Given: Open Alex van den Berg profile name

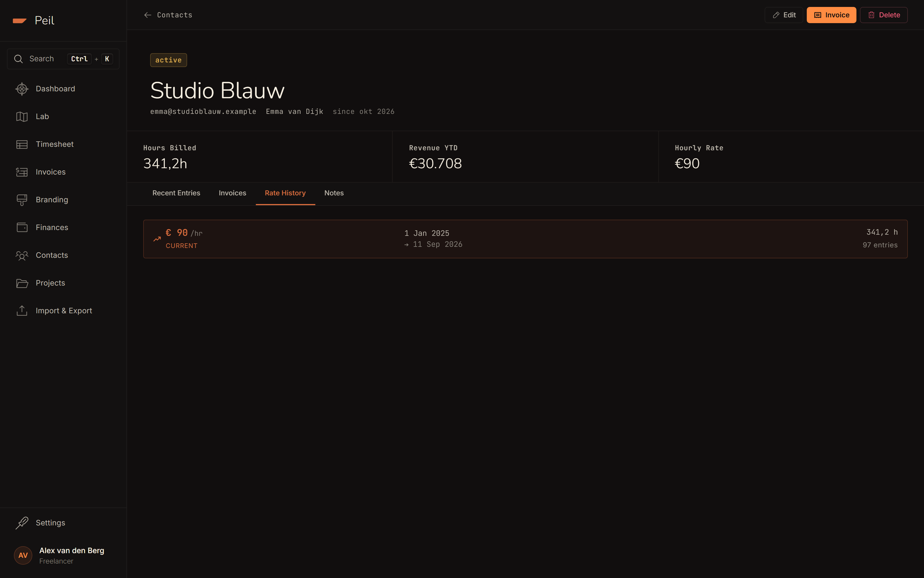Looking at the screenshot, I should pos(72,551).
